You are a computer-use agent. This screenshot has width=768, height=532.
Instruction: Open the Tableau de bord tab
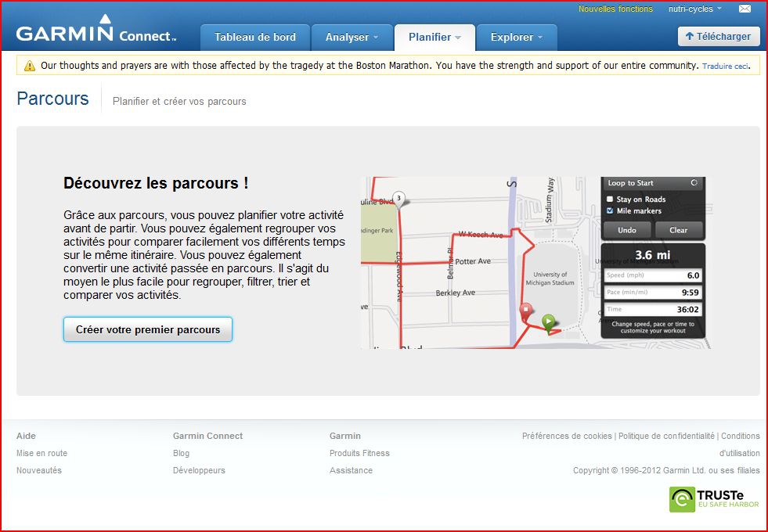point(255,38)
